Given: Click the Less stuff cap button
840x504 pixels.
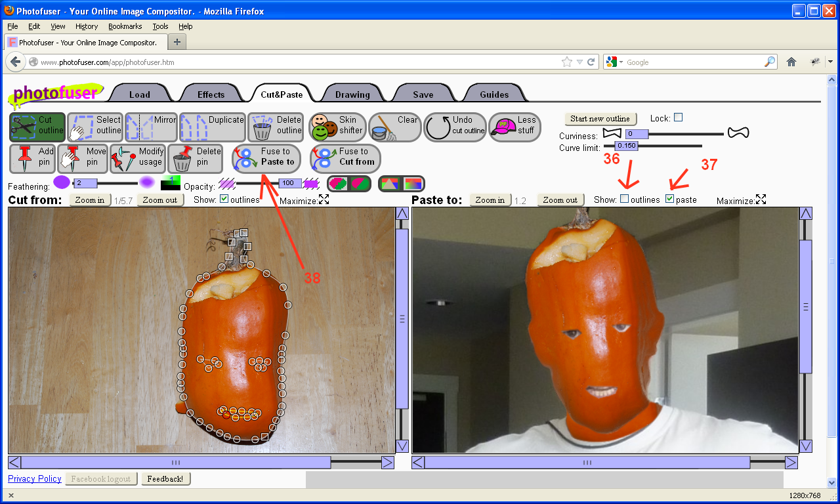Looking at the screenshot, I should click(x=514, y=127).
